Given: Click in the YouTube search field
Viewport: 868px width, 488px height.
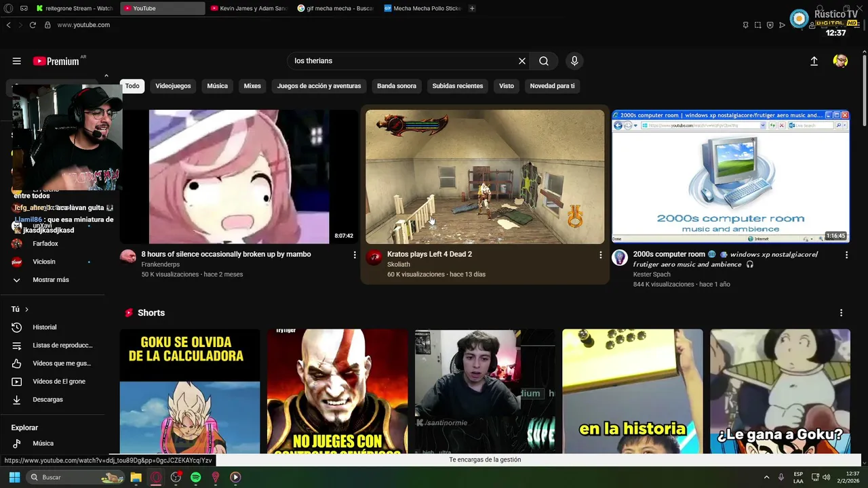Looking at the screenshot, I should (403, 61).
